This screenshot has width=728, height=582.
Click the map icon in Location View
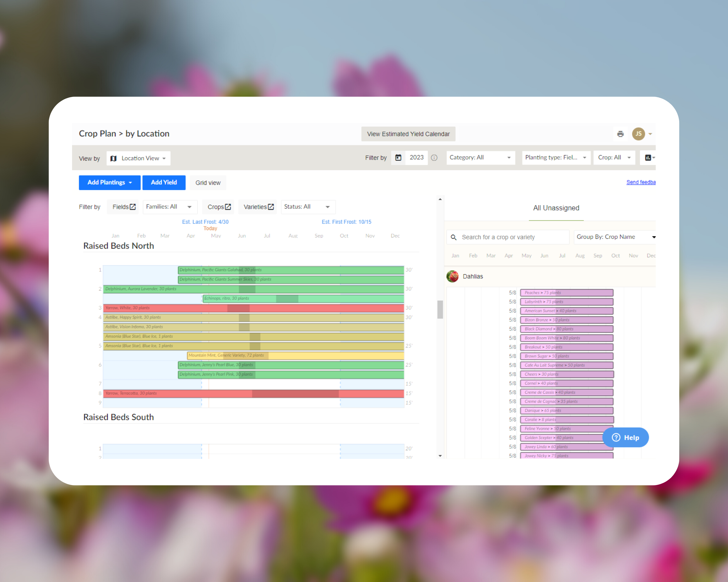point(114,158)
